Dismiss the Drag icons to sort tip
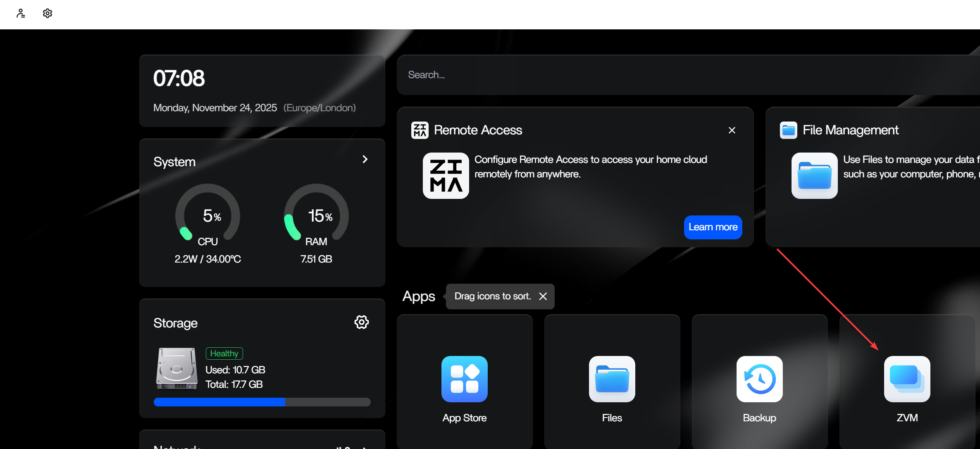The image size is (980, 449). 543,296
